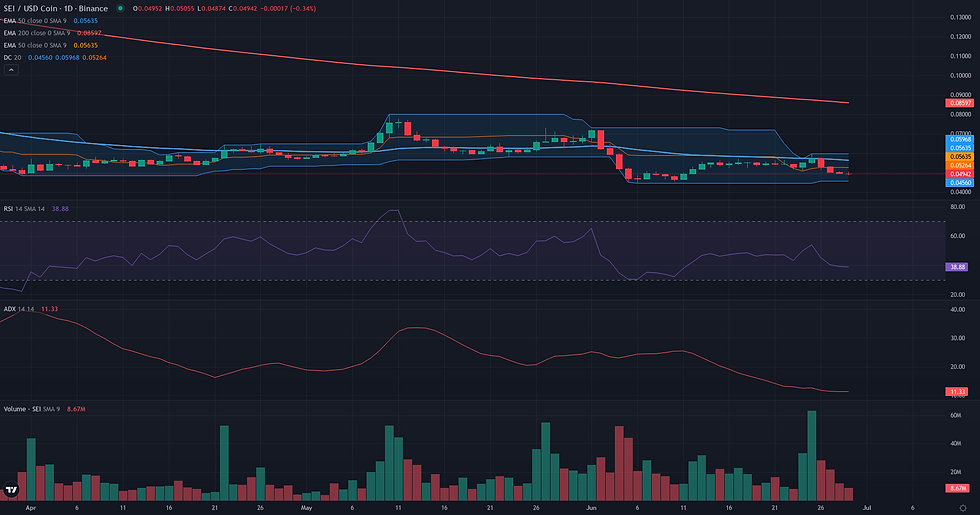Click the red 0.08597 price label on the axis
980x515 pixels.
tap(959, 103)
